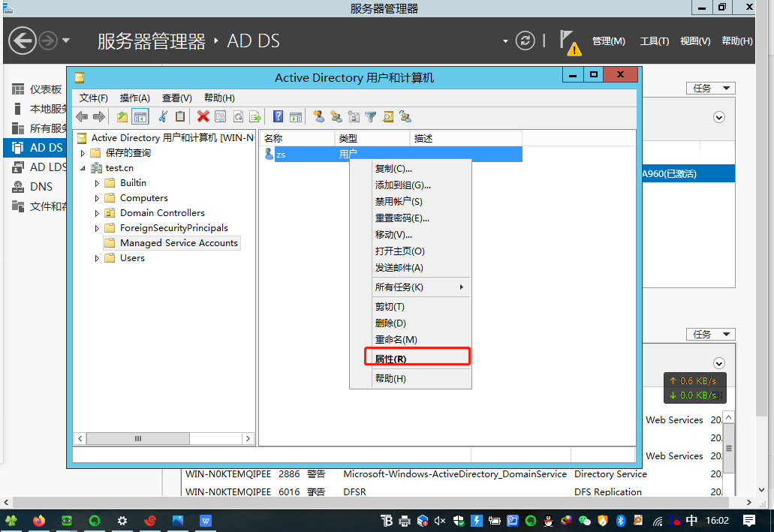774x532 pixels.
Task: Click the Create new group icon
Action: [336, 116]
